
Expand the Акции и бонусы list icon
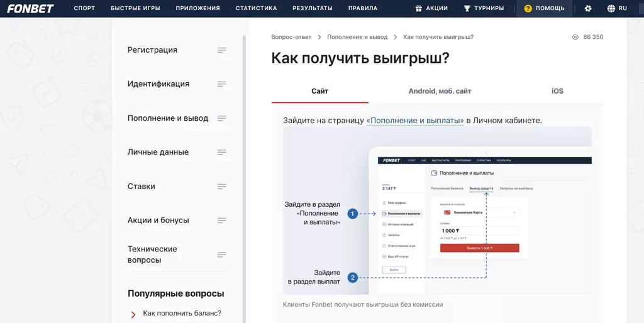[x=222, y=221]
